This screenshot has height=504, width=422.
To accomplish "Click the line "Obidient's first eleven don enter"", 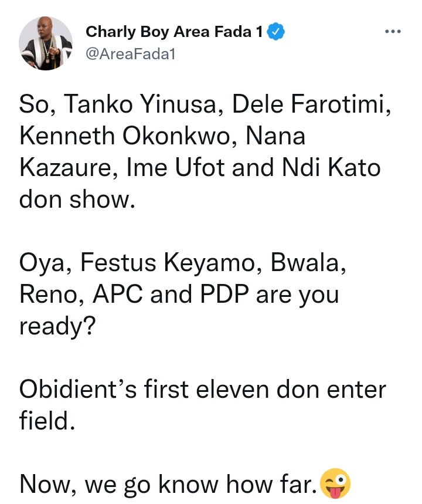I will pyautogui.click(x=203, y=390).
